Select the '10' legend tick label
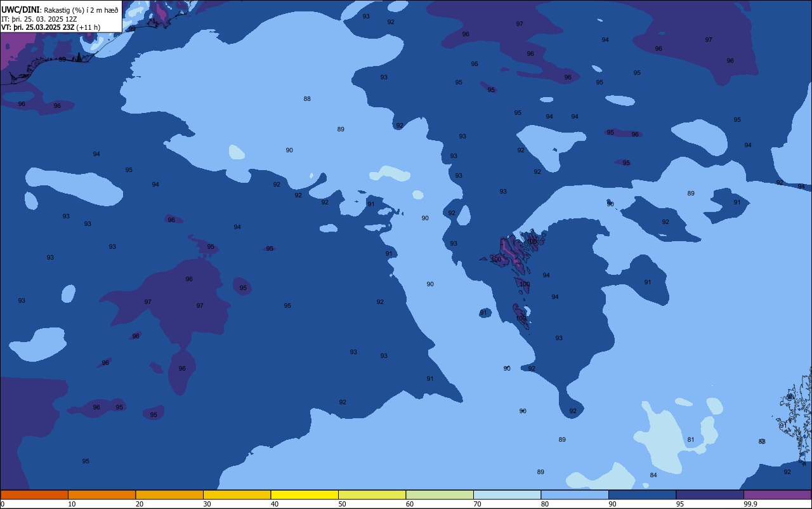This screenshot has height=509, width=812. point(72,504)
